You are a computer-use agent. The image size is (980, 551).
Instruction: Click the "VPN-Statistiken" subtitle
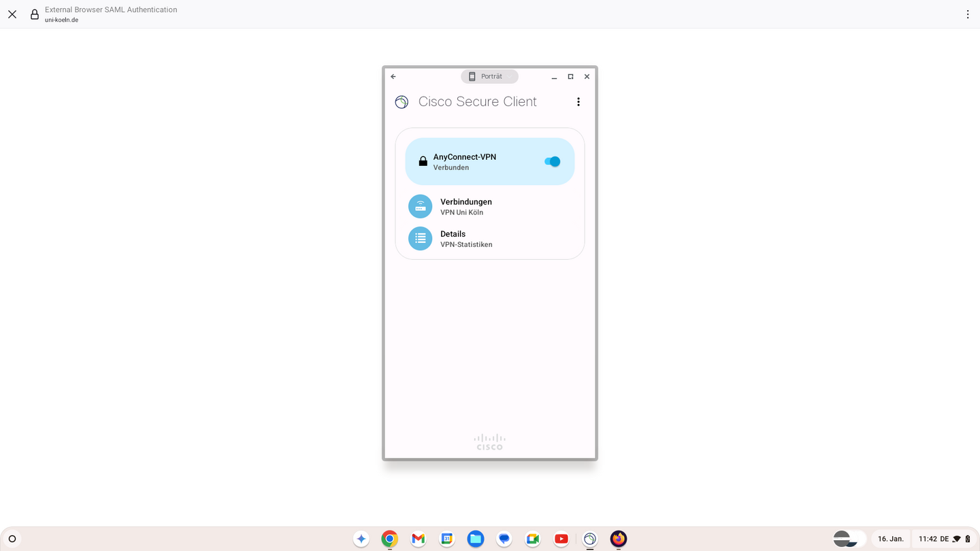tap(466, 244)
